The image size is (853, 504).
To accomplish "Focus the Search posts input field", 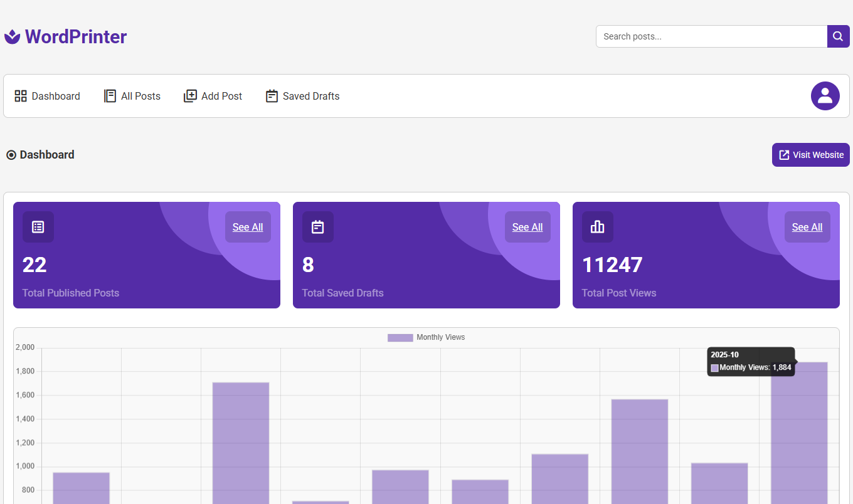I will (711, 36).
